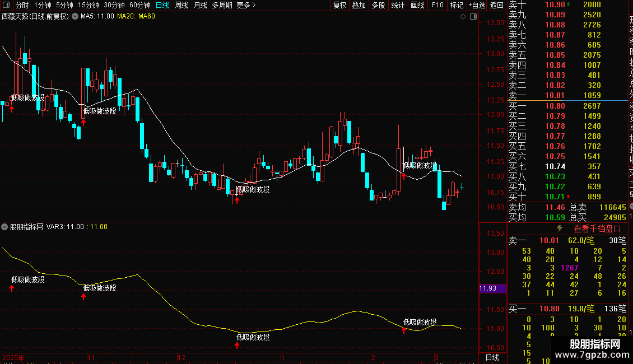Open main chart indicator settings dropdown
Image resolution: width=633 pixels, height=364 pixels.
[75, 17]
